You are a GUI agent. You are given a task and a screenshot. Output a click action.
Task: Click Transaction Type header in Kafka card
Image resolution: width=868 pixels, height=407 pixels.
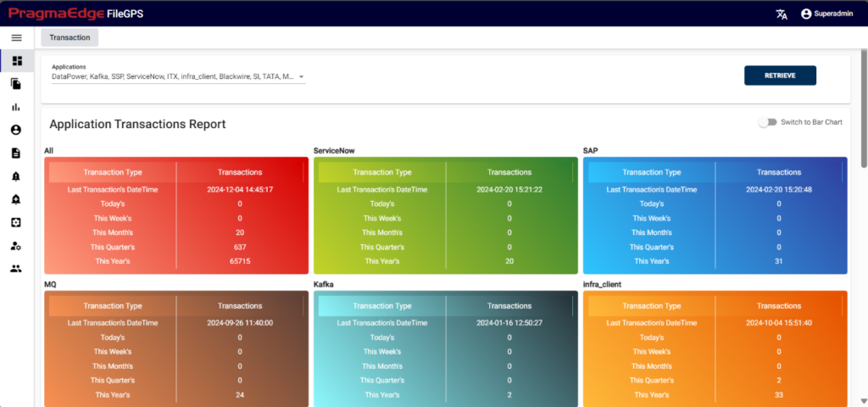[382, 305]
